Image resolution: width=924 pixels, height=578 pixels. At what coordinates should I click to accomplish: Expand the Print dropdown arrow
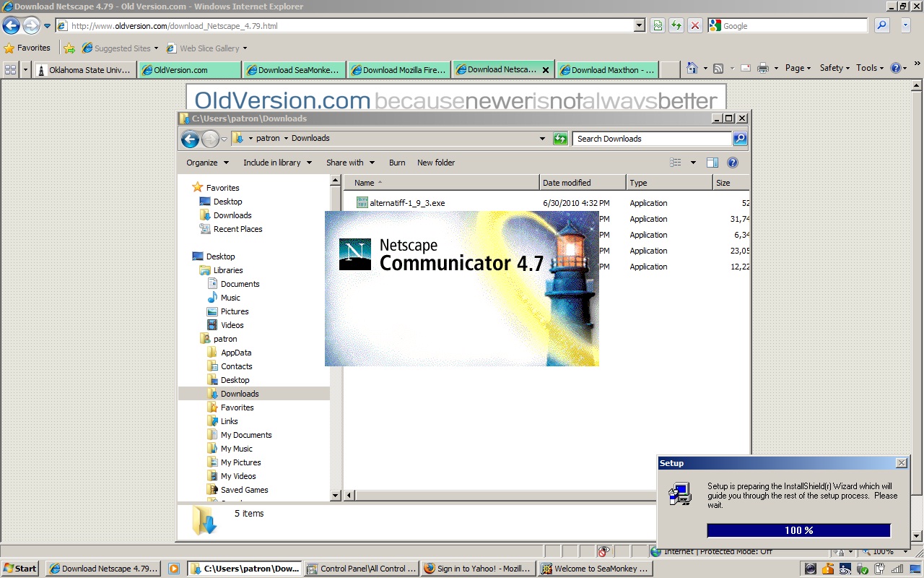point(776,69)
